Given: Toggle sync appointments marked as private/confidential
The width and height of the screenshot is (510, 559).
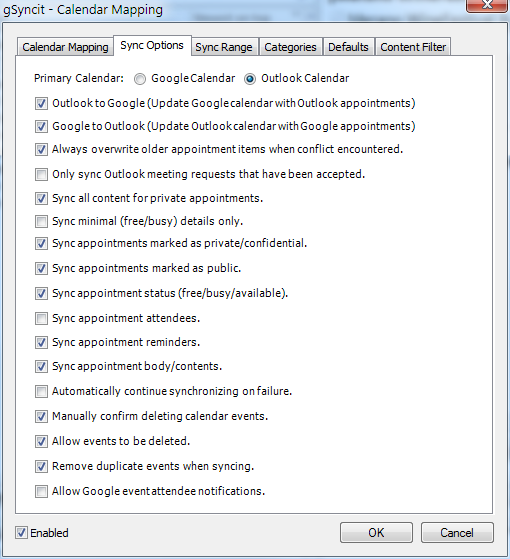Looking at the screenshot, I should coord(41,243).
